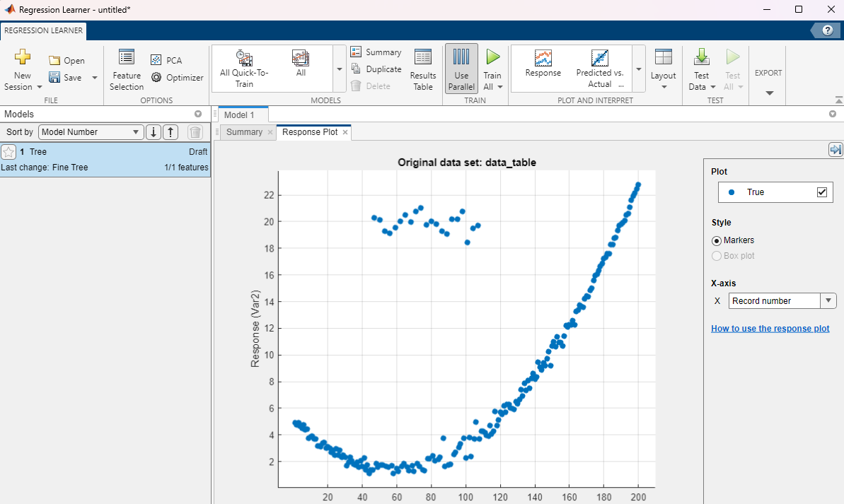Click the Duplicate model button
844x504 pixels.
point(376,69)
